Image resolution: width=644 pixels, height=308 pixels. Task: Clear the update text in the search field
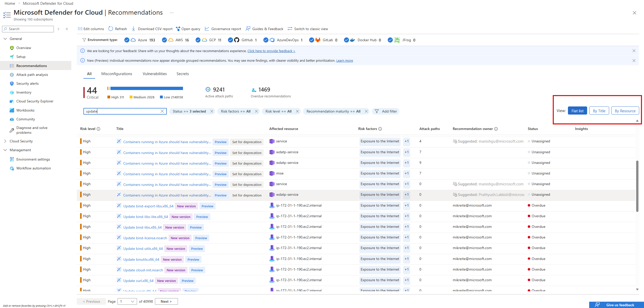coord(163,111)
